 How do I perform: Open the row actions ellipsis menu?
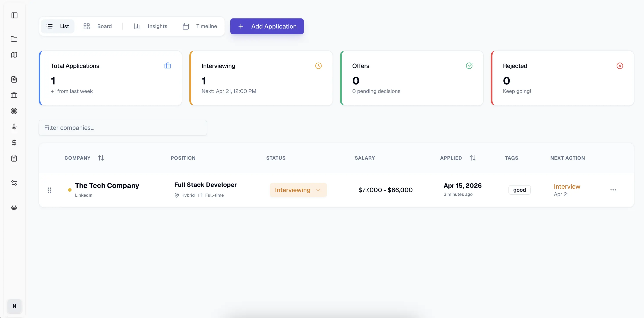(613, 190)
